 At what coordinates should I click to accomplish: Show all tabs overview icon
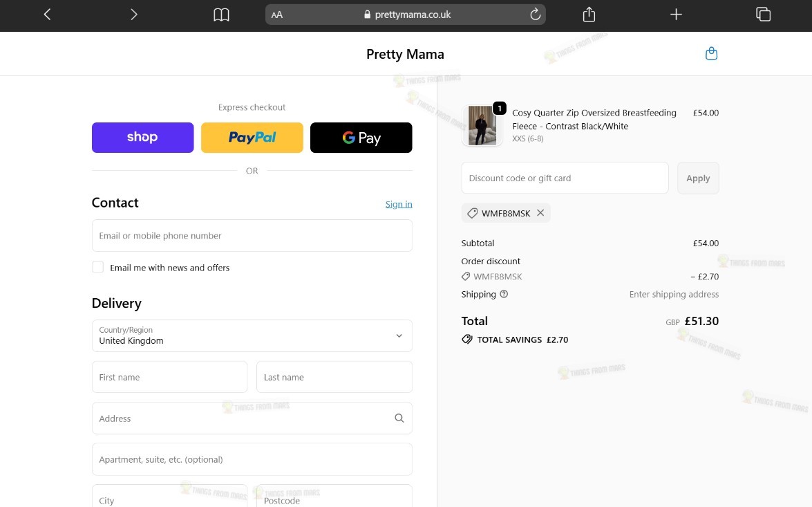(763, 15)
